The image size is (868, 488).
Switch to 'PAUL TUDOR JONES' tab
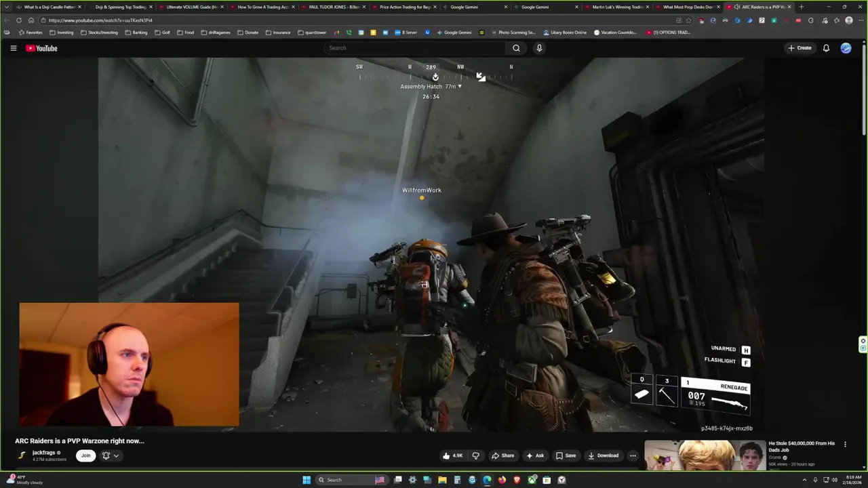[x=334, y=7]
